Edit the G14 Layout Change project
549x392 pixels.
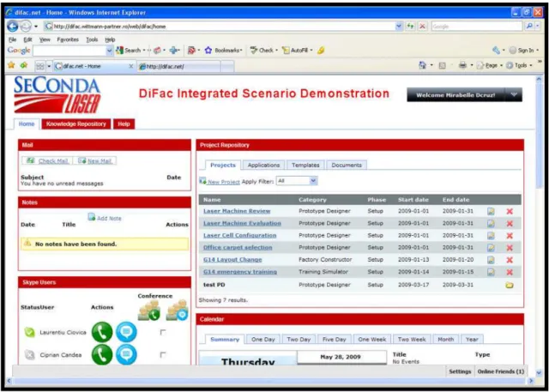(492, 260)
